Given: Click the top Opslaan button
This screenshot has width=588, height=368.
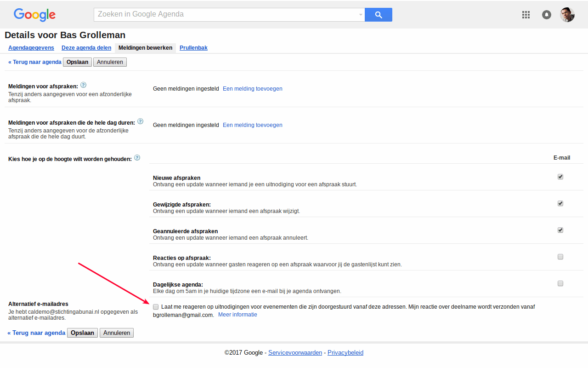Looking at the screenshot, I should 77,62.
